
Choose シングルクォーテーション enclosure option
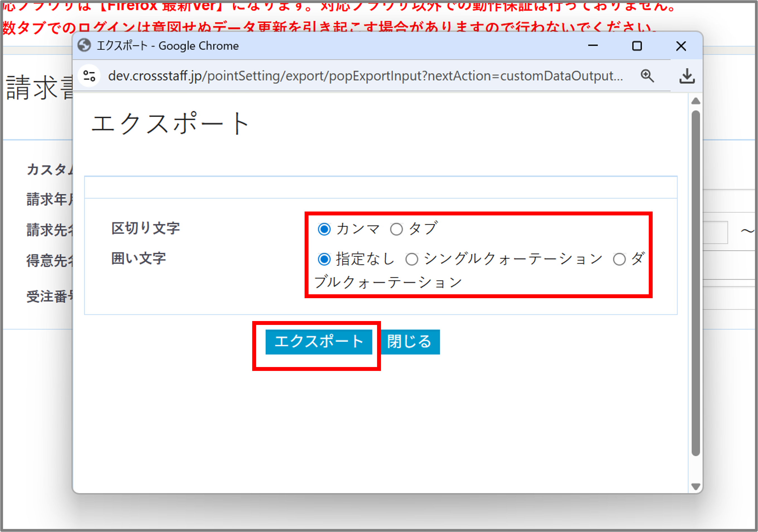coord(412,259)
